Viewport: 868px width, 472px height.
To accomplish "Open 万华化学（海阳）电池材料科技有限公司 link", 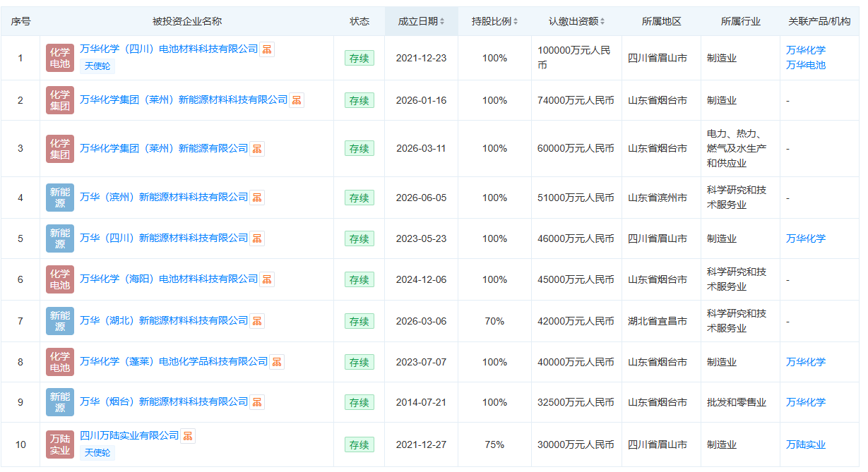I will [169, 279].
